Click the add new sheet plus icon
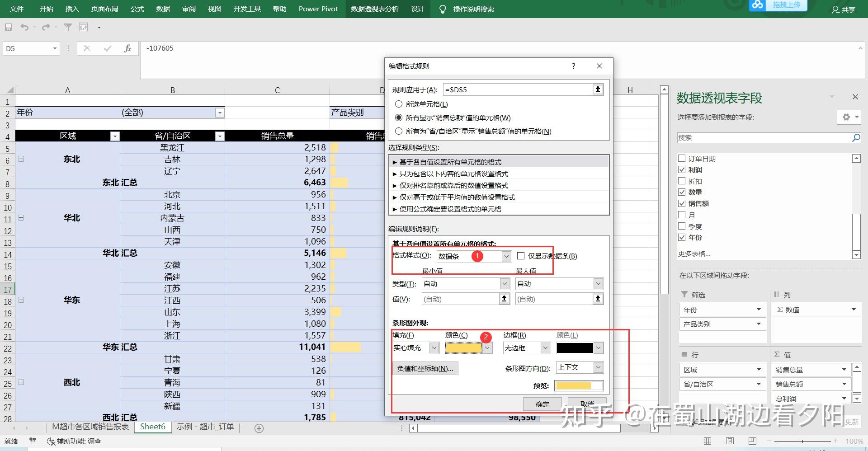The width and height of the screenshot is (868, 451). pos(259,428)
